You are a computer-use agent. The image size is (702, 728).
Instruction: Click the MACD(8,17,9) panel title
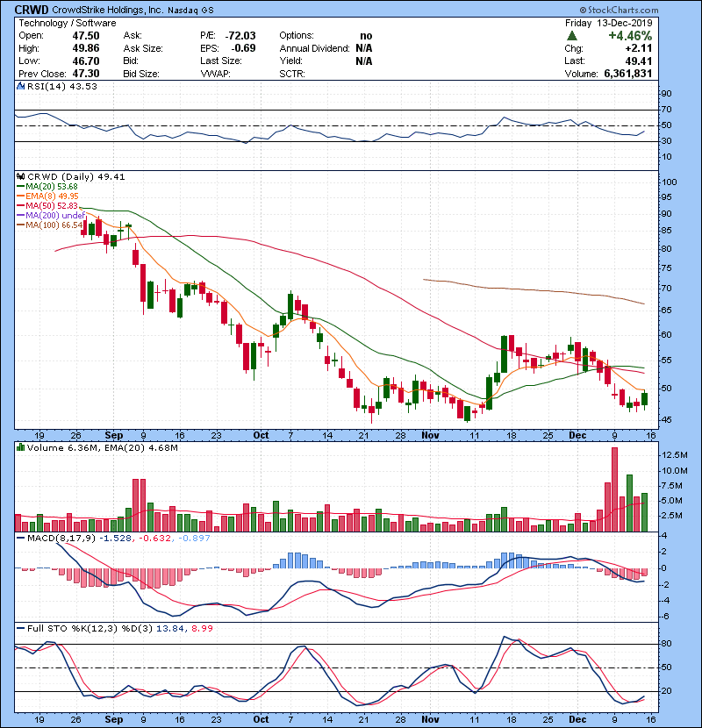coord(61,539)
